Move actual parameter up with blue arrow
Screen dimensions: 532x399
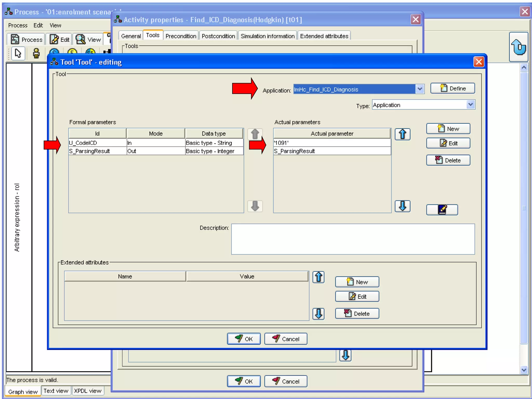(x=402, y=134)
